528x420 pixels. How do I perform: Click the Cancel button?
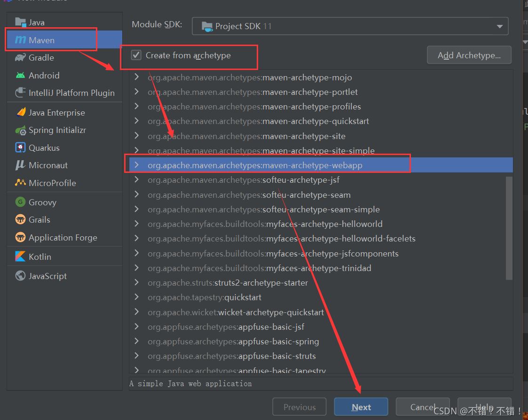423,407
